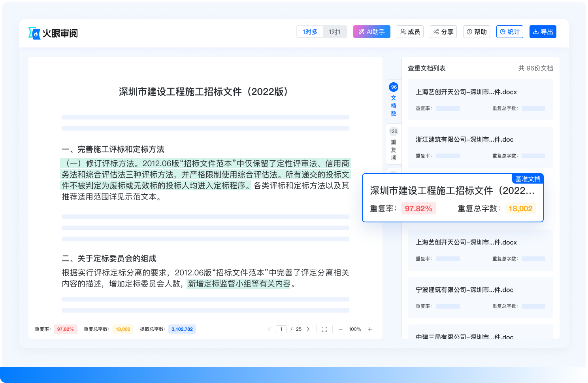This screenshot has width=588, height=383.
Task: Click footer 提取总字数 3,102,782 value
Action: (x=182, y=329)
